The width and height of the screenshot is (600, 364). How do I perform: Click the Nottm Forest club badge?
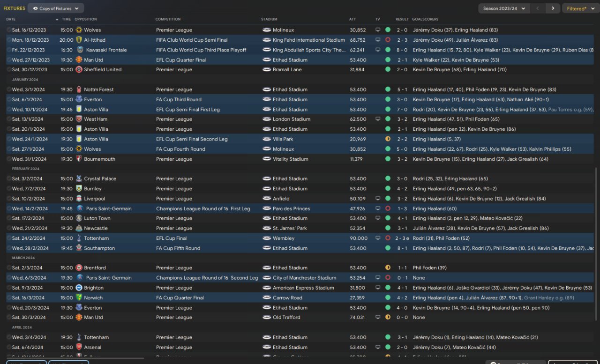tap(79, 89)
